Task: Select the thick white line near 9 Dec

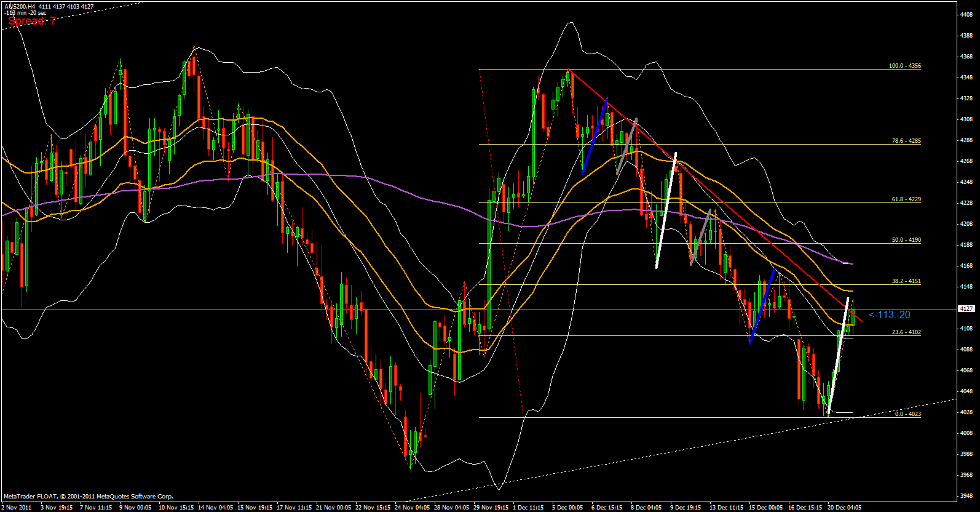Action: click(666, 210)
